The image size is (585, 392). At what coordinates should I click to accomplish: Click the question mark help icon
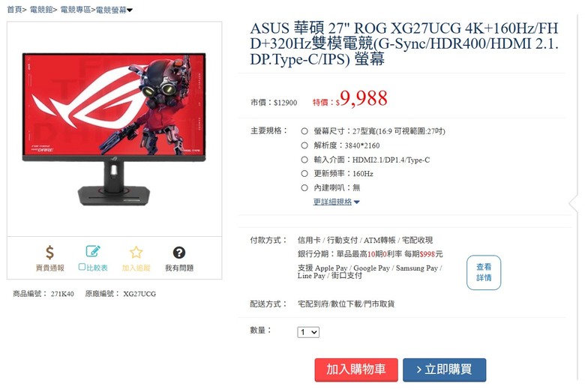coord(179,253)
